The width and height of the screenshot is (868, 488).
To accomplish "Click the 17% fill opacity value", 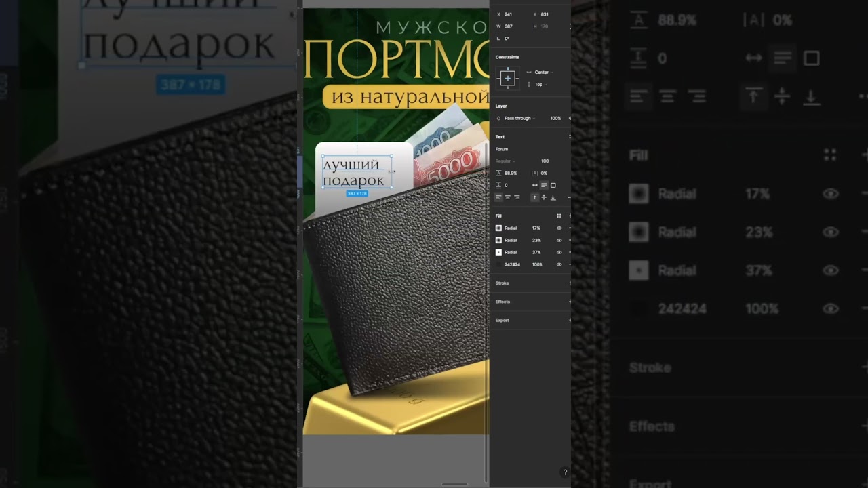I will tap(536, 228).
